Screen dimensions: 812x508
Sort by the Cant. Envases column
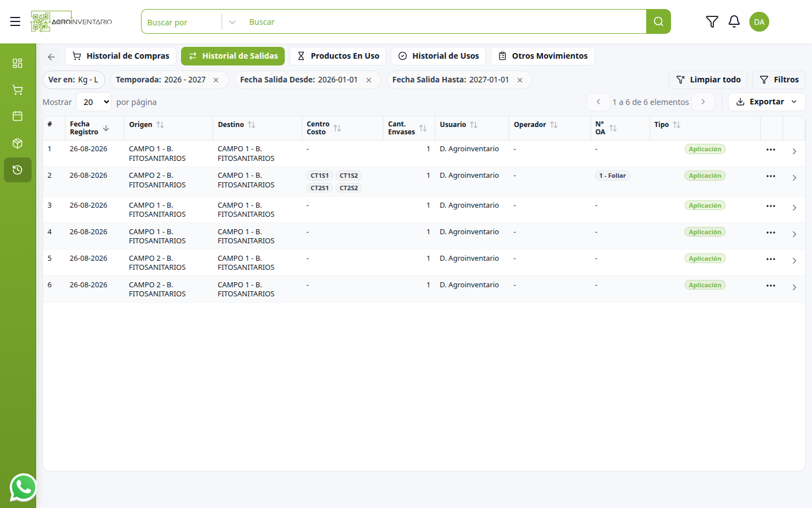point(423,128)
